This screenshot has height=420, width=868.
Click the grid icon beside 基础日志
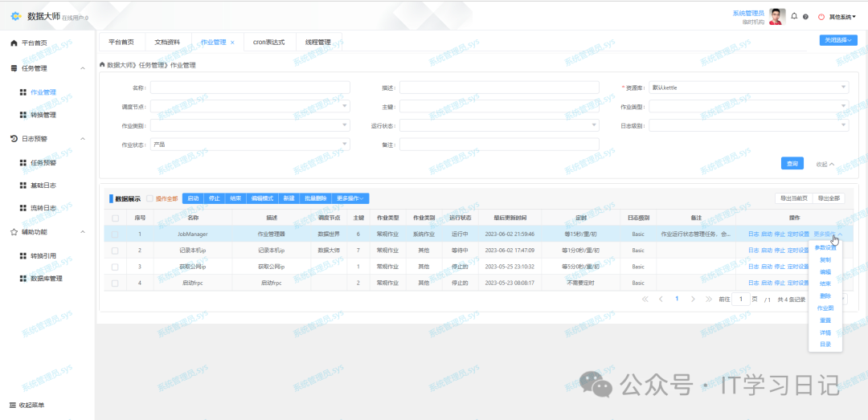[23, 186]
